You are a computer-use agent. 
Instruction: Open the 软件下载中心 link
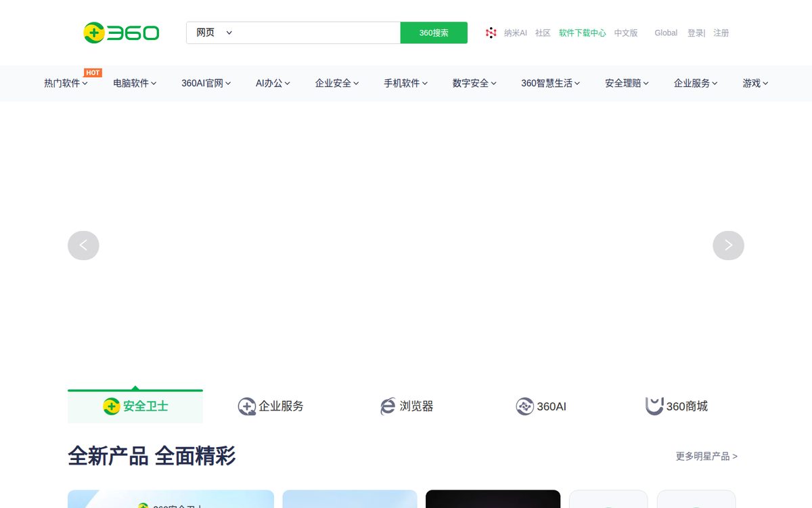[583, 33]
